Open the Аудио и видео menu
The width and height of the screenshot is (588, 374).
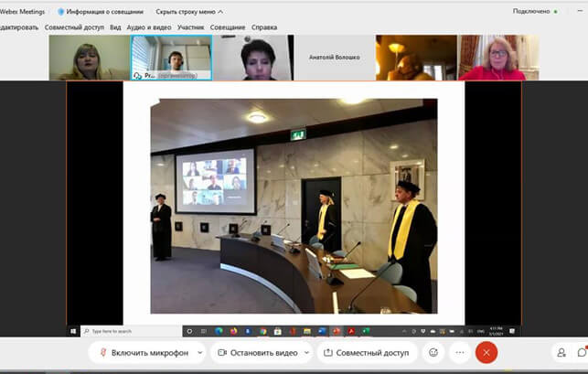[x=149, y=27]
